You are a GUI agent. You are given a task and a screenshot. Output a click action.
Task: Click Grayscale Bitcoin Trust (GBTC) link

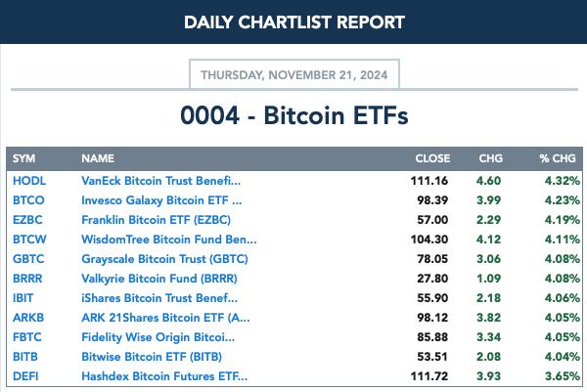click(x=164, y=259)
